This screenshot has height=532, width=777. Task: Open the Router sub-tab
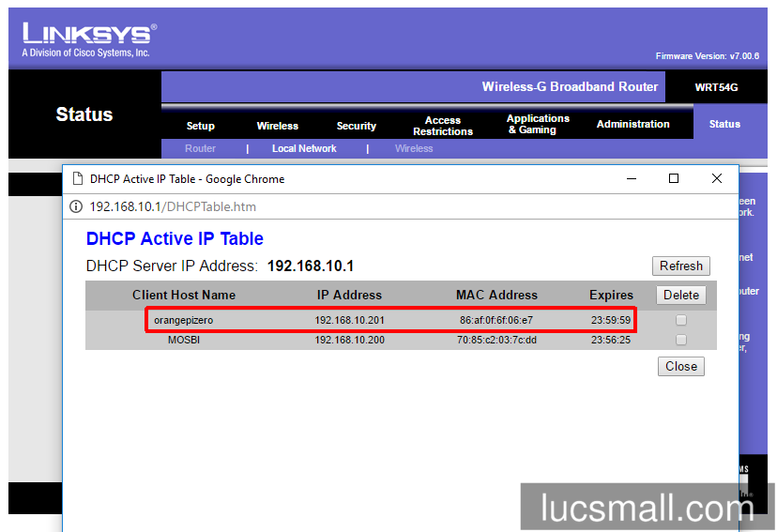click(200, 148)
